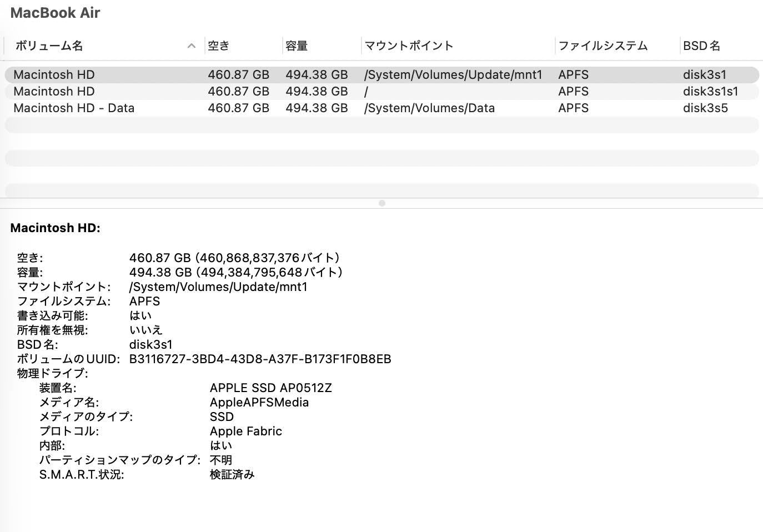Image resolution: width=763 pixels, height=532 pixels.
Task: Click the Apple Fabric protocol value
Action: [246, 431]
